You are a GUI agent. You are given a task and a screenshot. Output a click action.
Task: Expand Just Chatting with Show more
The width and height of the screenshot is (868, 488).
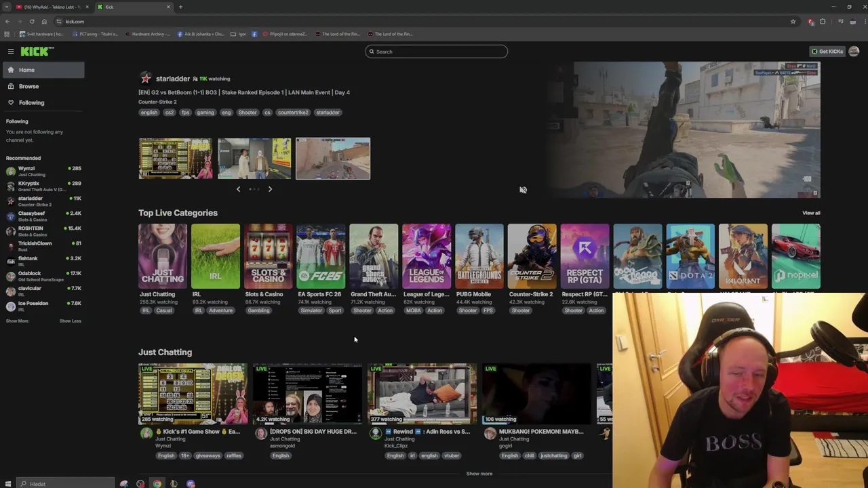click(x=479, y=474)
